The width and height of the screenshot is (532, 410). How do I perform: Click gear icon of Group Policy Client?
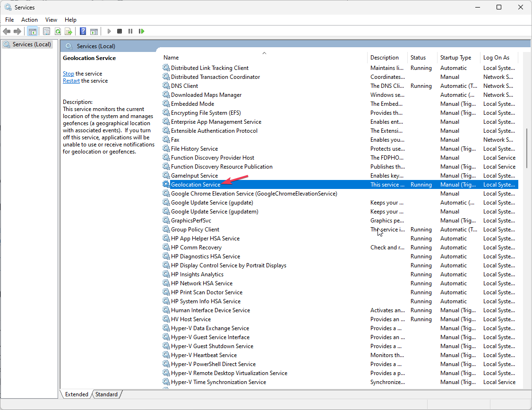pyautogui.click(x=166, y=230)
